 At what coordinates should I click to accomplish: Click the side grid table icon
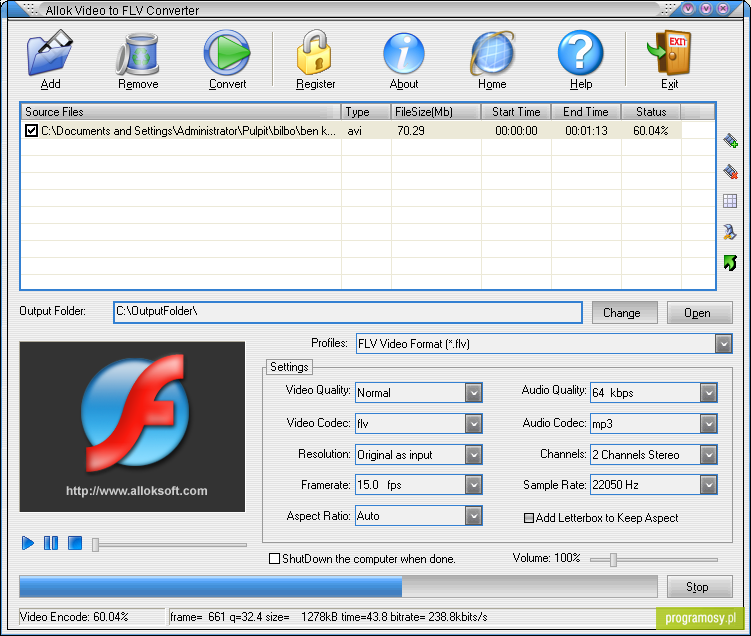click(730, 201)
